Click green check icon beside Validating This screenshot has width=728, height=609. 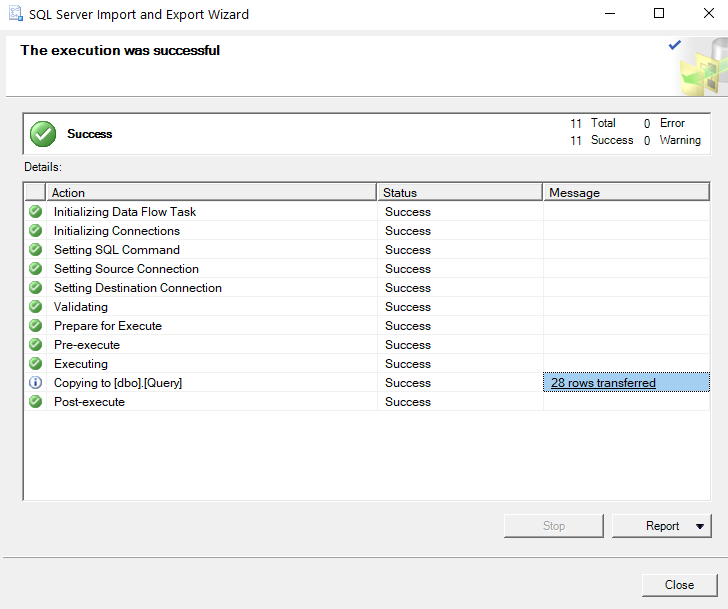tap(35, 307)
